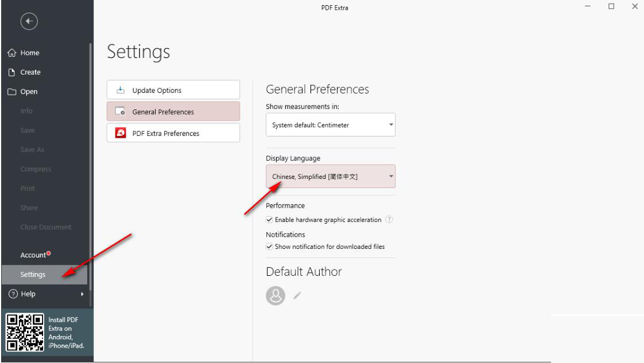Click the red PDF Extra logo icon

121,133
